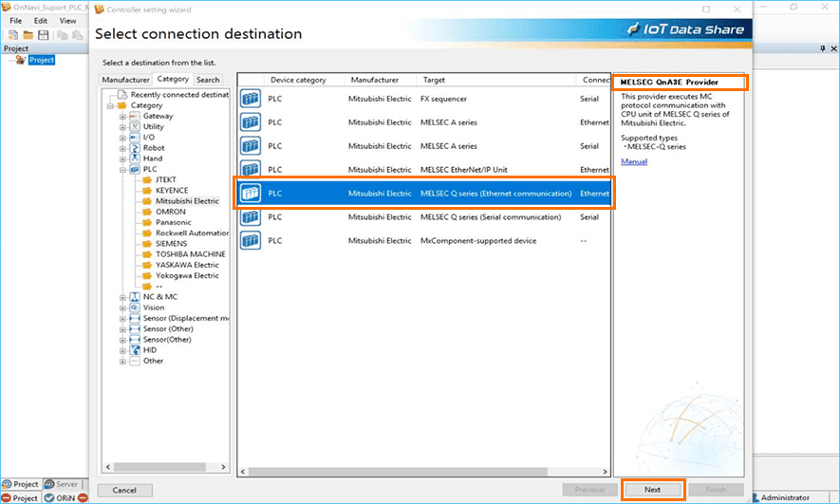Select Mitsubishi Electric in the tree
Screen dimensions: 840x504
(187, 201)
